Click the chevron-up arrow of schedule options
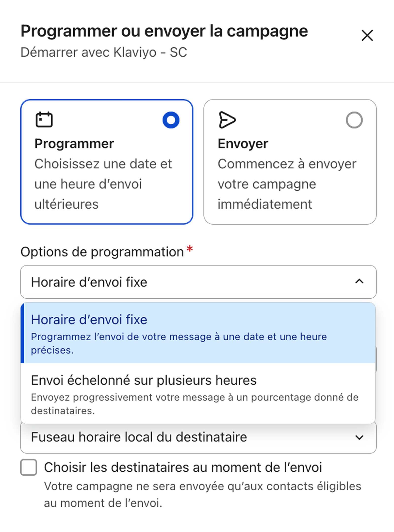Viewport: 394px width, 532px height. (x=359, y=281)
